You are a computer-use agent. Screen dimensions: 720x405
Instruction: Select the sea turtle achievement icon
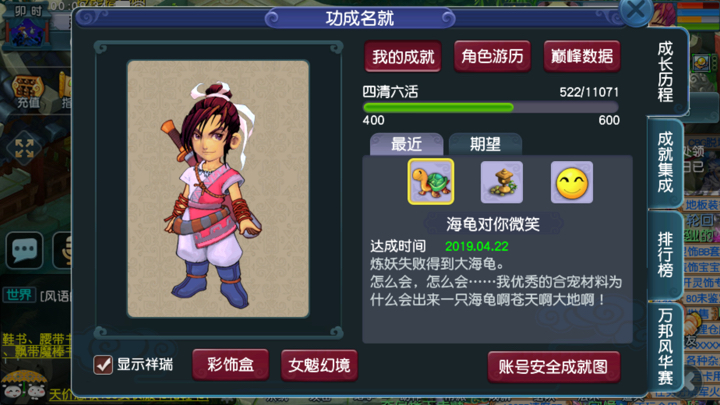431,182
